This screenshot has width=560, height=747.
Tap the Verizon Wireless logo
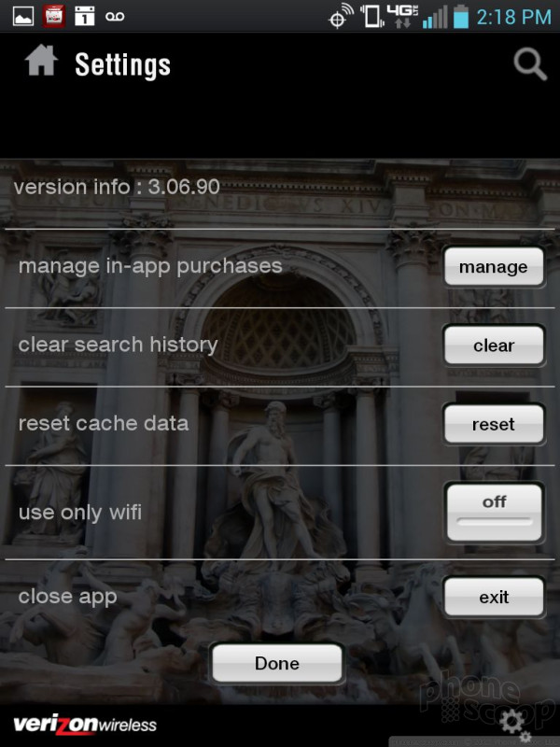click(x=85, y=725)
